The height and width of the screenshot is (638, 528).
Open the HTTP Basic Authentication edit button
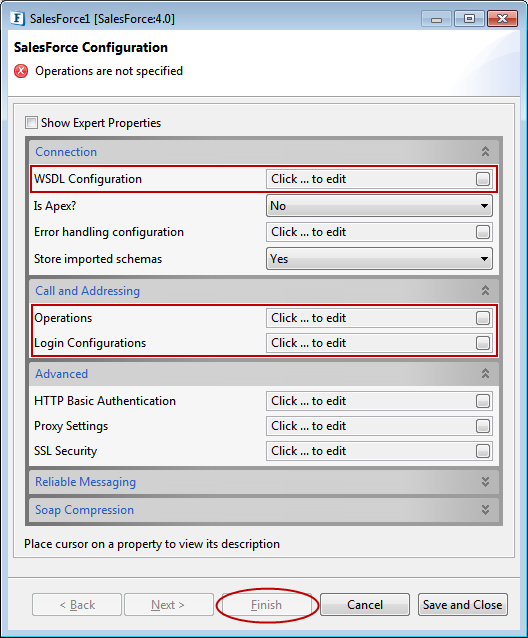483,401
